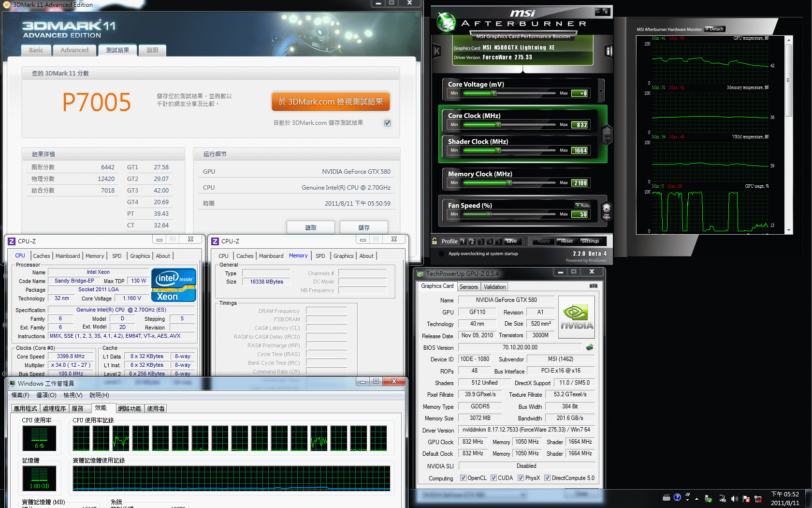Open the Afterburner information (i) panel
This screenshot has width=812, height=508.
[609, 51]
